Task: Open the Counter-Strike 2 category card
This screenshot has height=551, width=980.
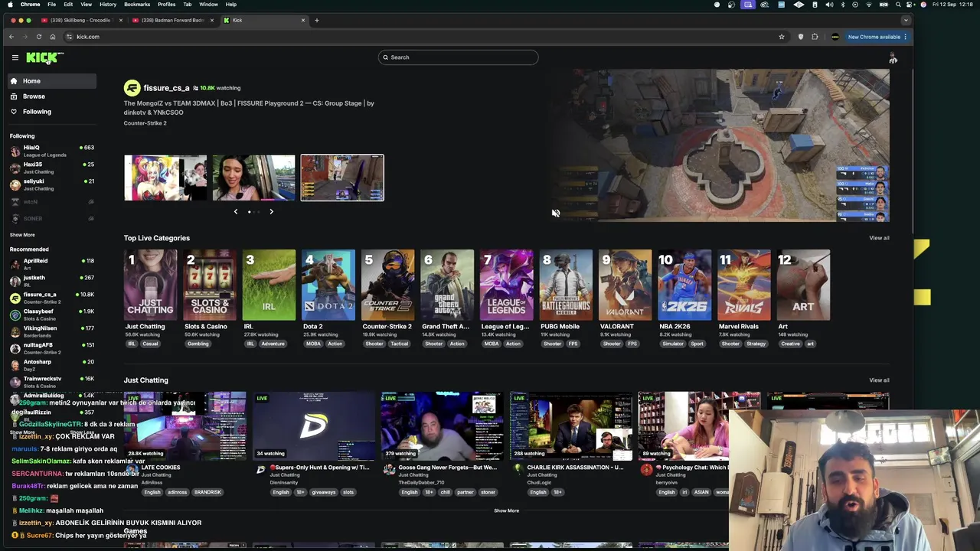Action: click(387, 285)
